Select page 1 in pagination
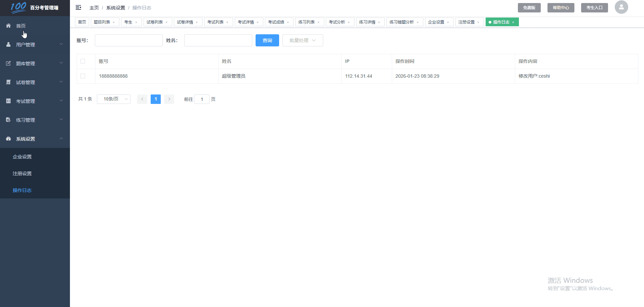Screen dimensions: 644x307 click(x=155, y=99)
